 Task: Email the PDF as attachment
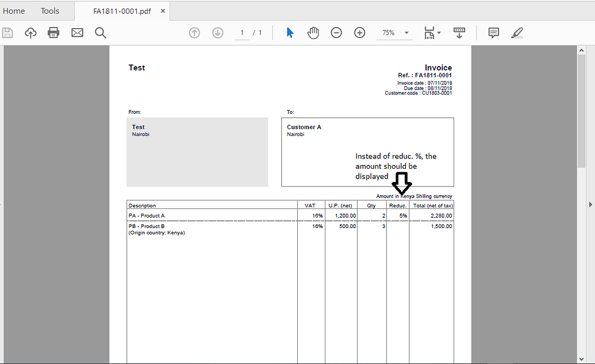click(77, 33)
